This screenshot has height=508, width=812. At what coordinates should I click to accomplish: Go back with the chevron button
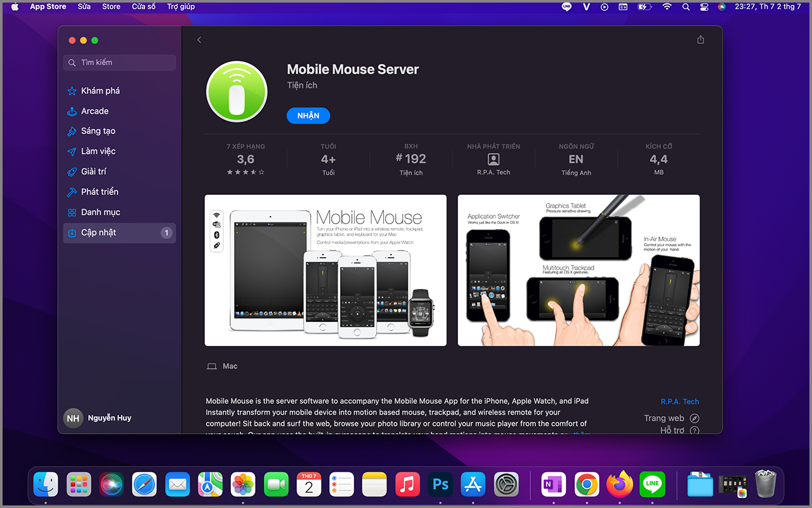(199, 40)
